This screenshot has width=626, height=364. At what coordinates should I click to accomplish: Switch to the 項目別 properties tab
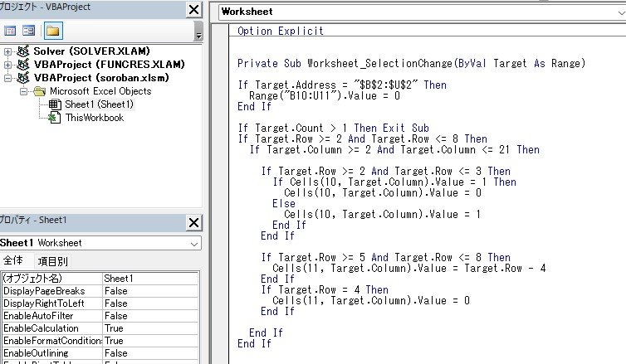point(53,260)
